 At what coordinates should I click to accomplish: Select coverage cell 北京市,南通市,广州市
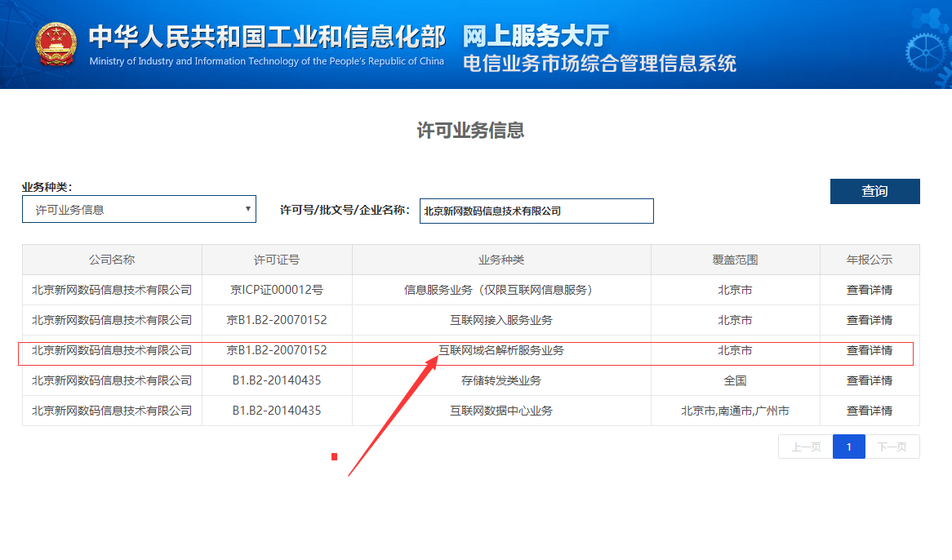pyautogui.click(x=736, y=411)
